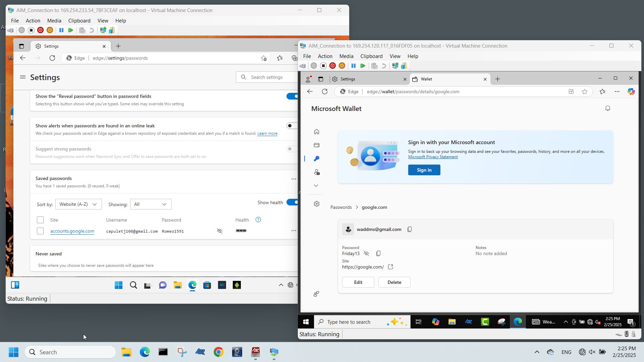The width and height of the screenshot is (644, 362).
Task: Select the Passwords key icon in Wallet sidebar
Action: [x=316, y=159]
